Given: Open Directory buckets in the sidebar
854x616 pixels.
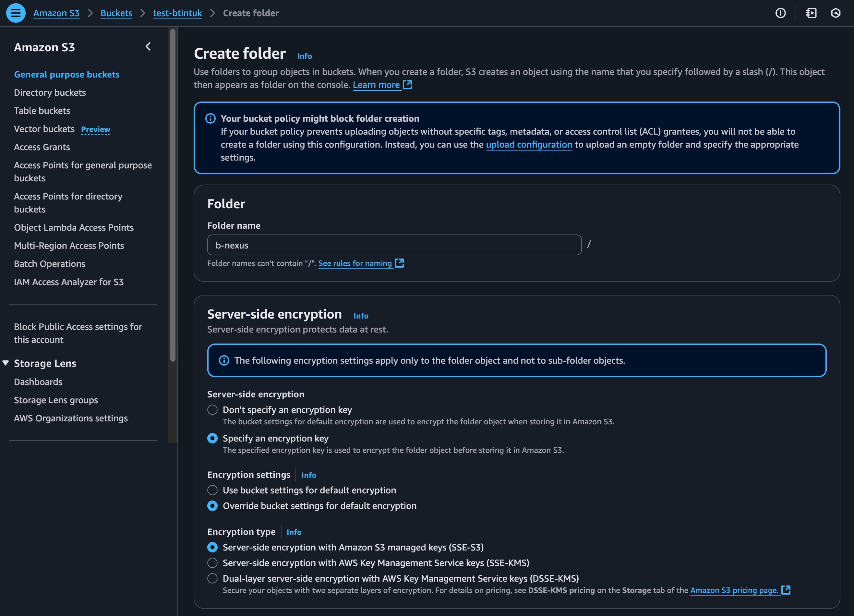Looking at the screenshot, I should (50, 93).
